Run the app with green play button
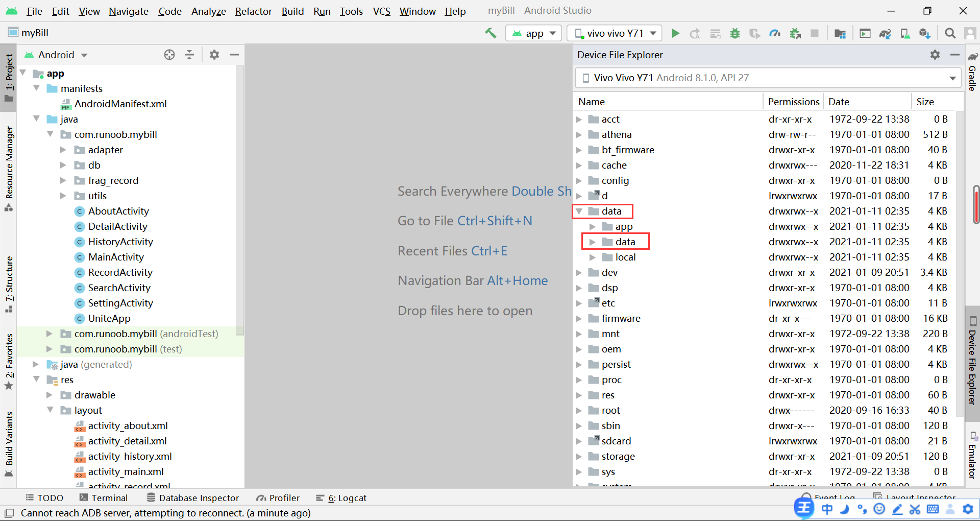 [x=675, y=33]
